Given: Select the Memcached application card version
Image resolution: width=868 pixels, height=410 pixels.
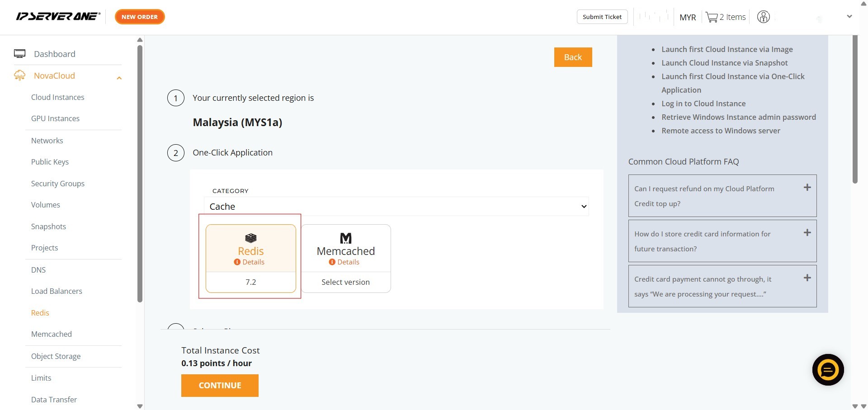Looking at the screenshot, I should point(345,282).
